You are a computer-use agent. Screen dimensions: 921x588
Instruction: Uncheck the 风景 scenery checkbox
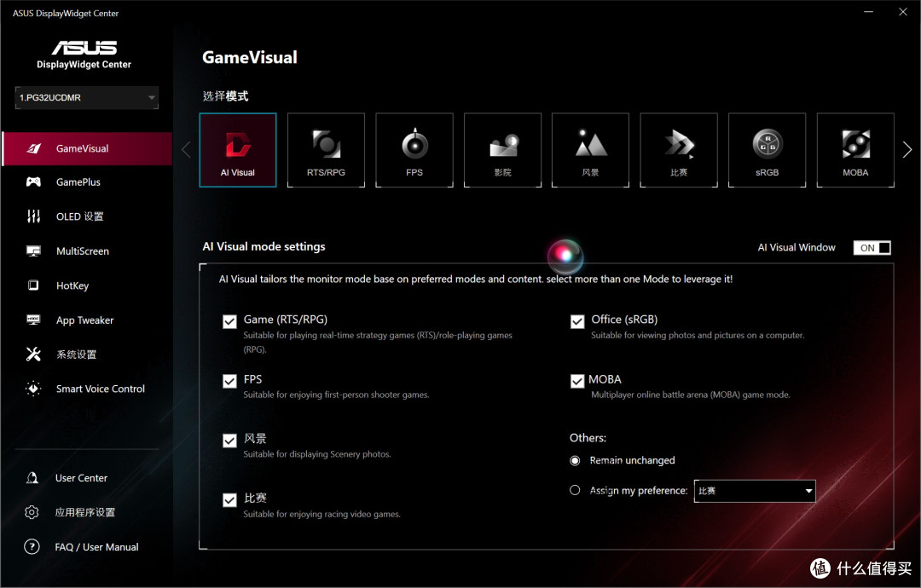[229, 441]
